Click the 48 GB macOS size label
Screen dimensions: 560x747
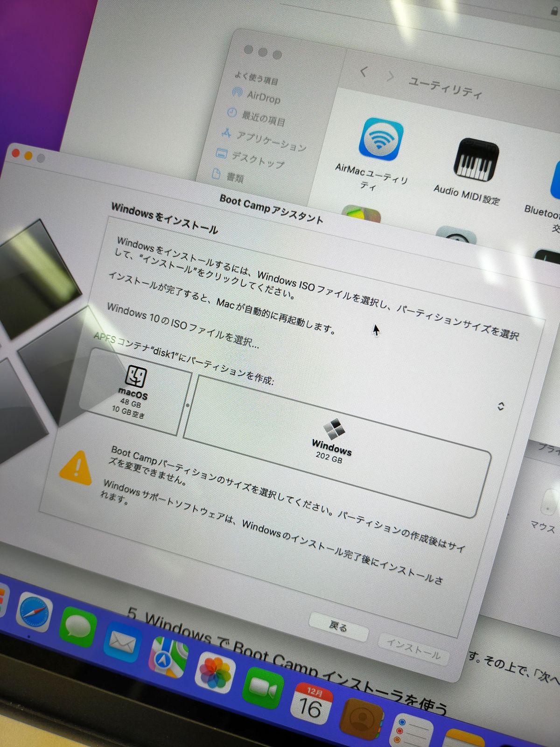tap(130, 402)
